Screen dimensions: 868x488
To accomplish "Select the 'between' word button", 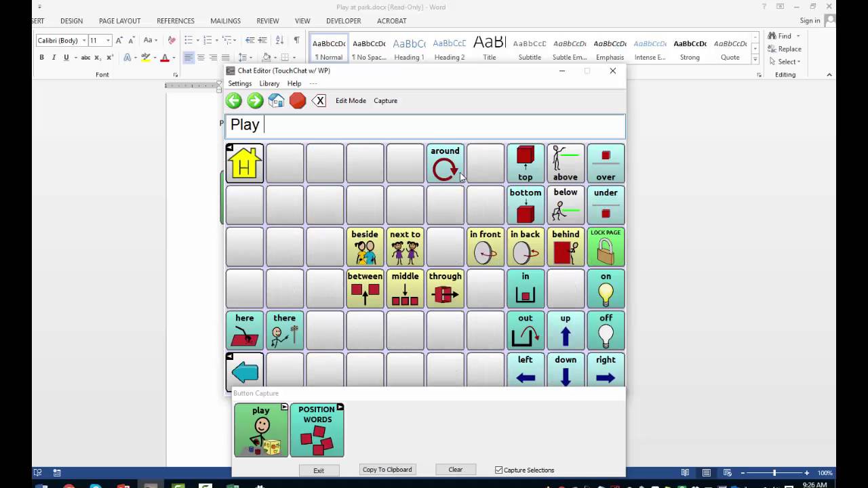I will (365, 289).
